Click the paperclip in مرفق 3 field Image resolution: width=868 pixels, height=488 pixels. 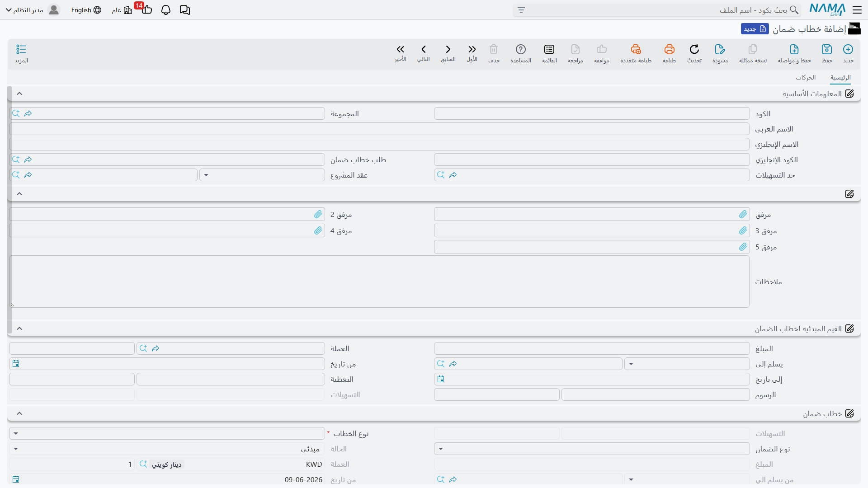coord(743,230)
